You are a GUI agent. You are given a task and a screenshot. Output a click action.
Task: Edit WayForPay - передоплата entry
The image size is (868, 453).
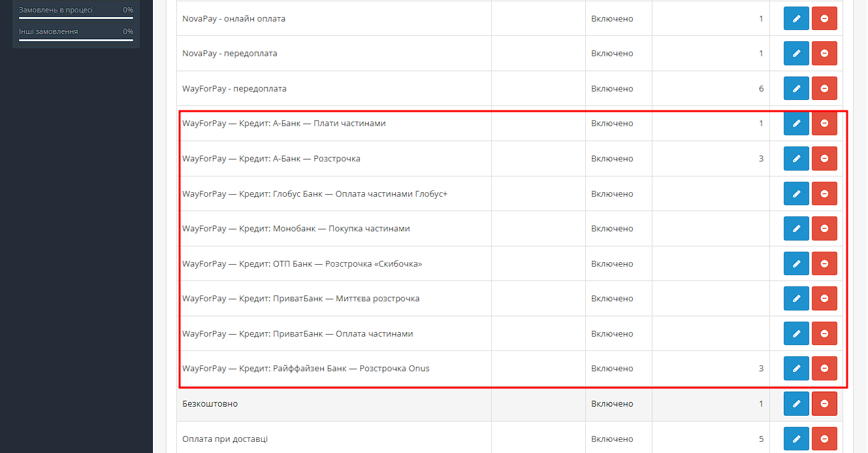[796, 88]
